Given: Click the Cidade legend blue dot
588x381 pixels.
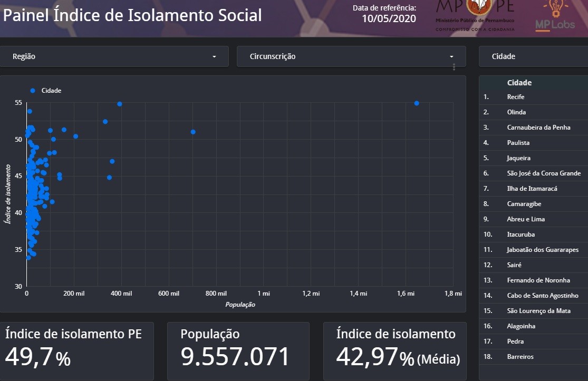Looking at the screenshot, I should point(33,91).
